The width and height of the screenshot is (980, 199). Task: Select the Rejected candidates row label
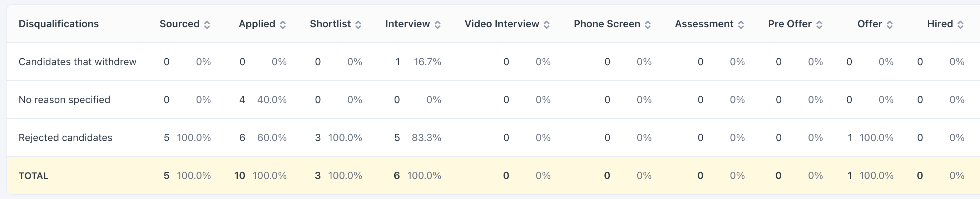point(65,138)
